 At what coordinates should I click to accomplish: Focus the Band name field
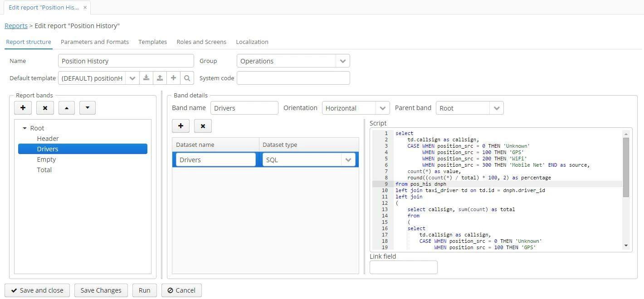pyautogui.click(x=244, y=108)
